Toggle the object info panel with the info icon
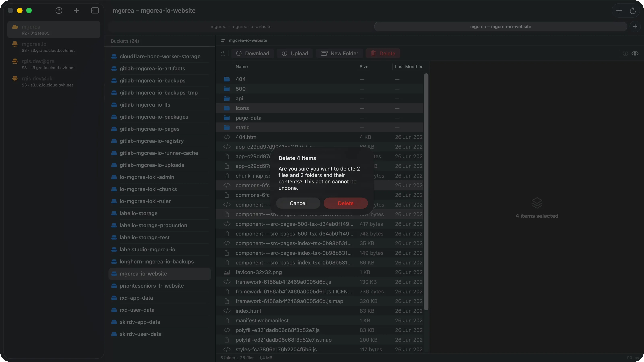Image resolution: width=644 pixels, height=362 pixels. click(x=625, y=53)
